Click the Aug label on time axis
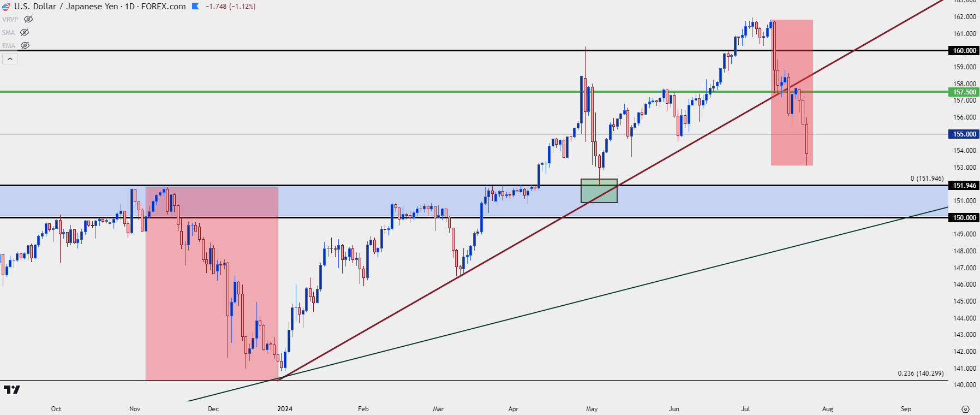 tap(828, 409)
